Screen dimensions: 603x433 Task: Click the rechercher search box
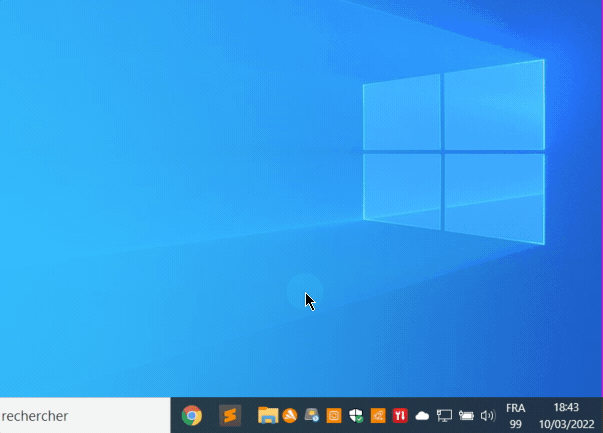point(85,416)
